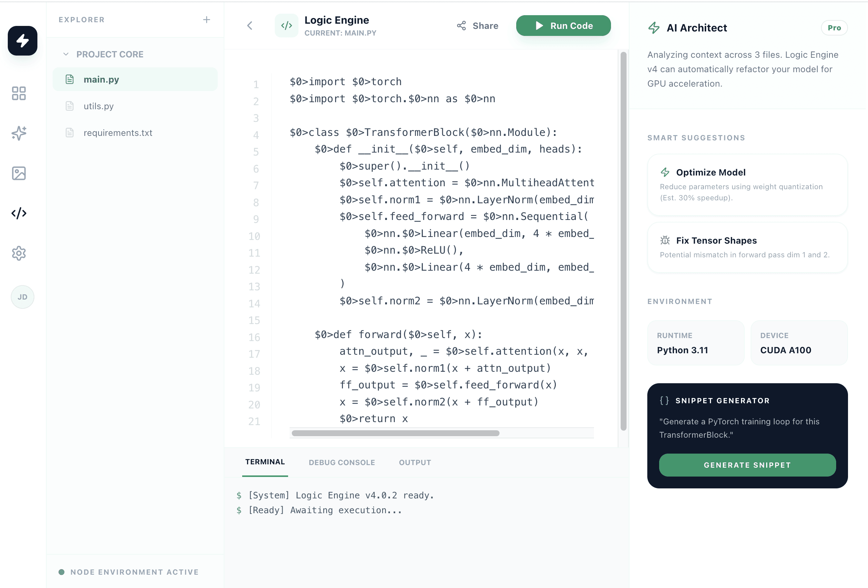The height and width of the screenshot is (588, 868).
Task: Collapse the PROJECT CORE folder
Action: point(66,54)
